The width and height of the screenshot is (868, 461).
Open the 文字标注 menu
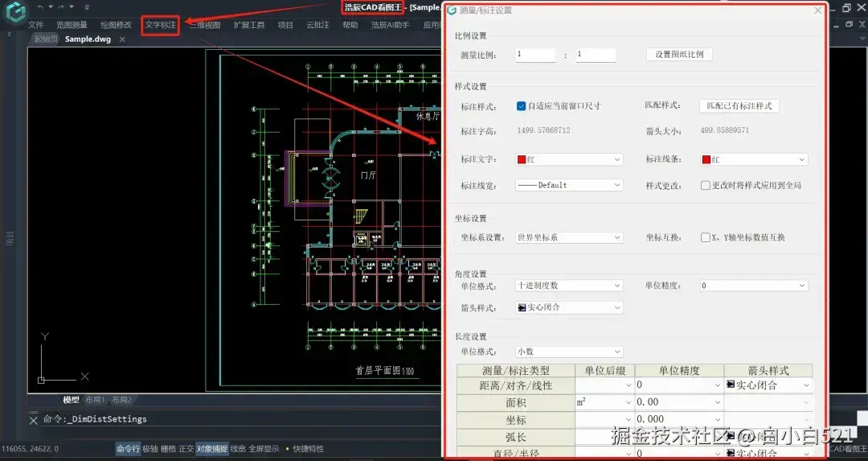pos(161,25)
